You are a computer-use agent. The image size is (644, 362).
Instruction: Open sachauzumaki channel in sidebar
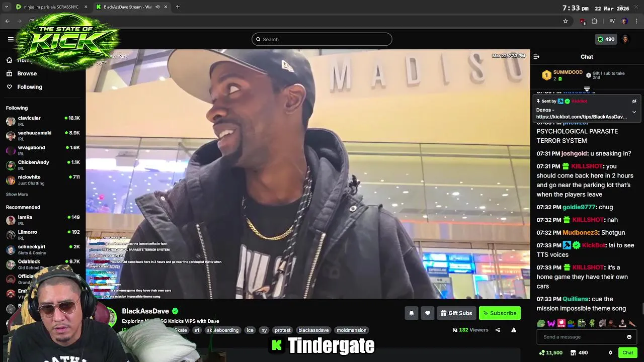pyautogui.click(x=43, y=136)
